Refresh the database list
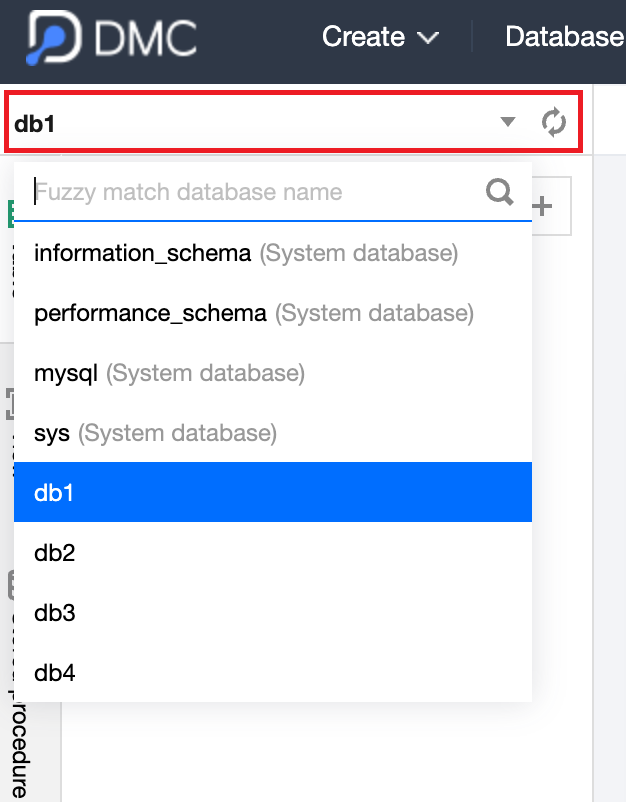Image resolution: width=626 pixels, height=802 pixels. click(553, 122)
